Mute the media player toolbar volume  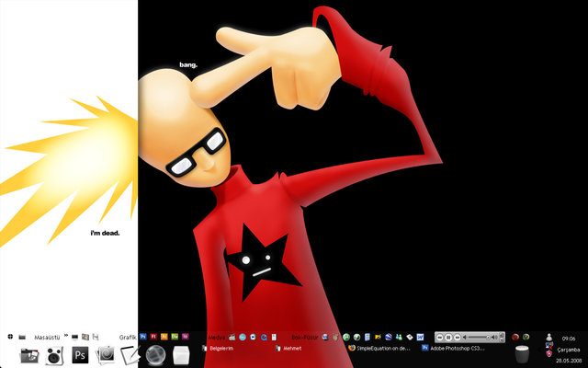pos(465,338)
